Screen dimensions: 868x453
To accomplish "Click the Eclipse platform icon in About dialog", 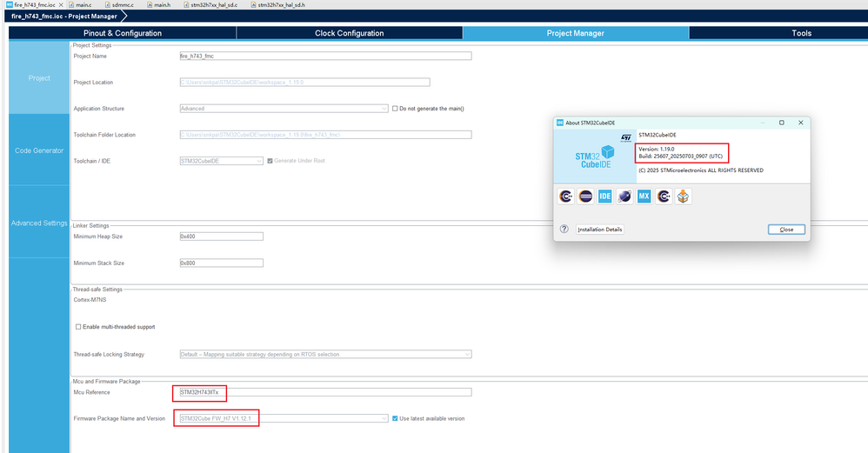I will (x=585, y=197).
